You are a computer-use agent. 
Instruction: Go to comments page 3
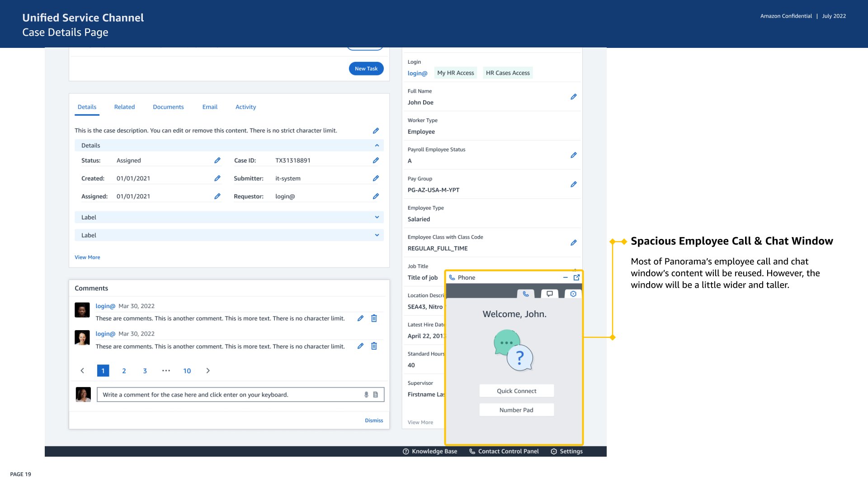point(145,371)
